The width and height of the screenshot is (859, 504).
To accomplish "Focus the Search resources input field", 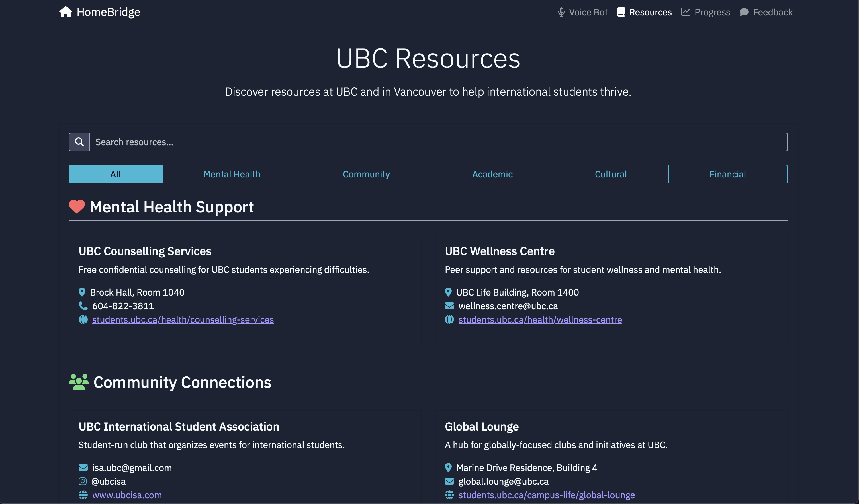I will [438, 142].
